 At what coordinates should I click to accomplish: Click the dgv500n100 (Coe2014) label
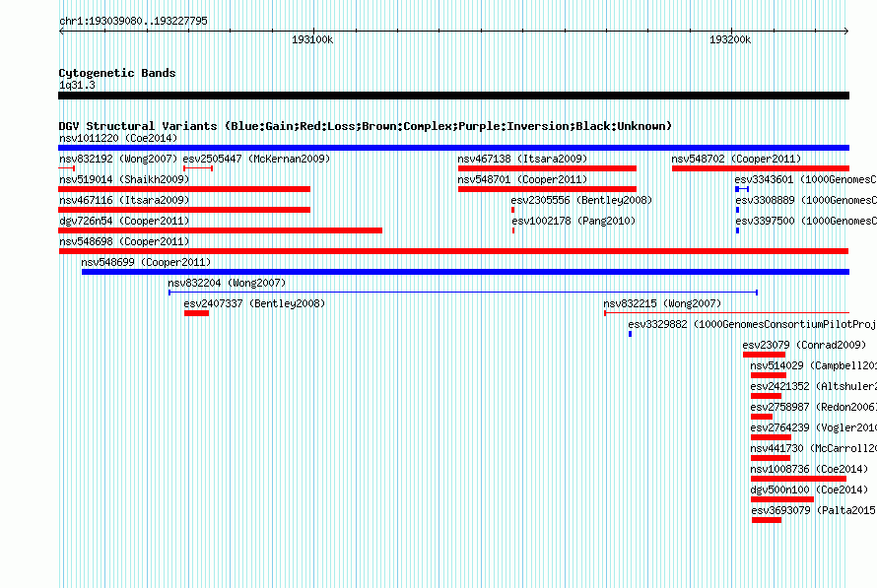point(809,490)
